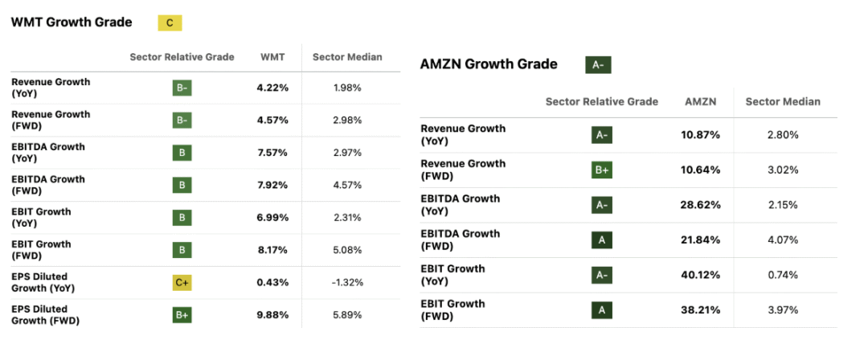The height and width of the screenshot is (344, 868).
Task: Select Sector Median header in AMZN table
Action: coord(783,101)
